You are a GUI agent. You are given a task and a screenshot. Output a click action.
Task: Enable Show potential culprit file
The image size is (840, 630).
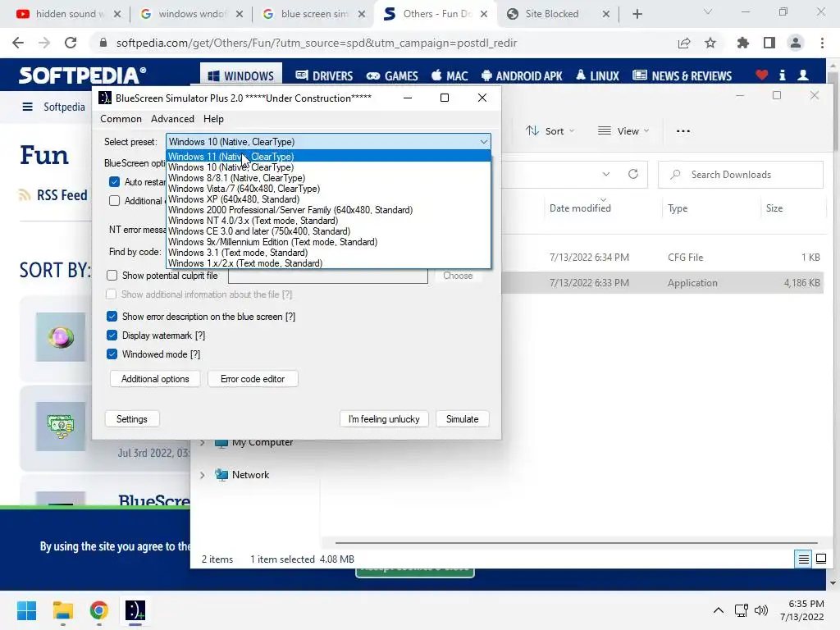(x=112, y=276)
